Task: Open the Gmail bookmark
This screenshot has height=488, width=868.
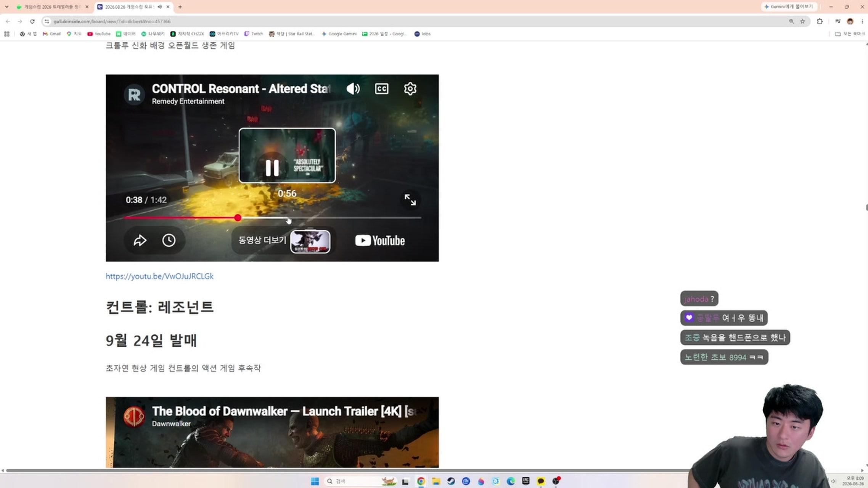Action: coord(51,34)
